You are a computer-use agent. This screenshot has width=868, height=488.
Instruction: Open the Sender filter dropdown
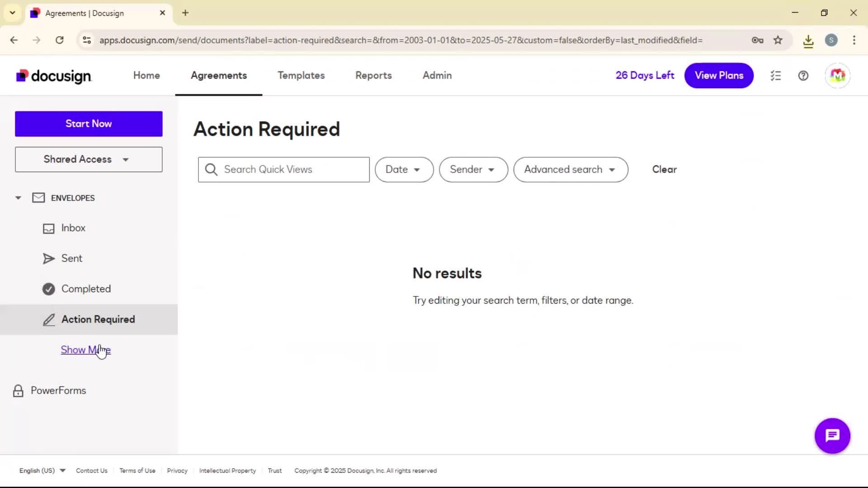[473, 169]
